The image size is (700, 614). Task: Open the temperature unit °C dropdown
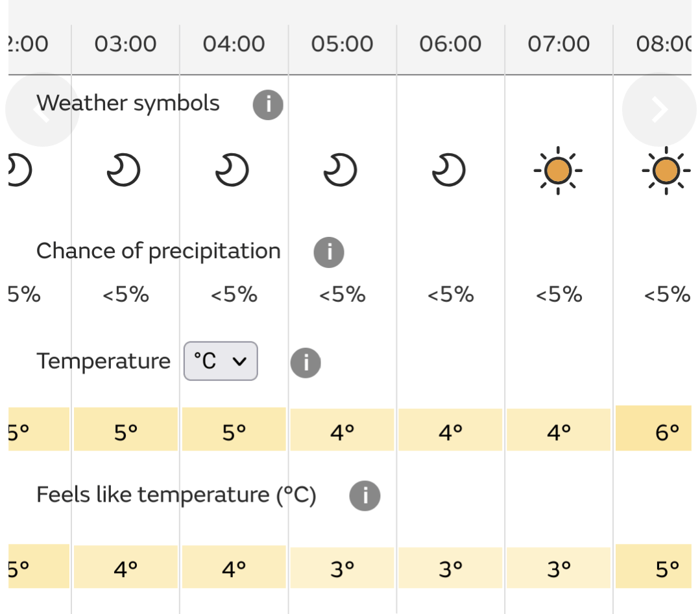(x=221, y=362)
